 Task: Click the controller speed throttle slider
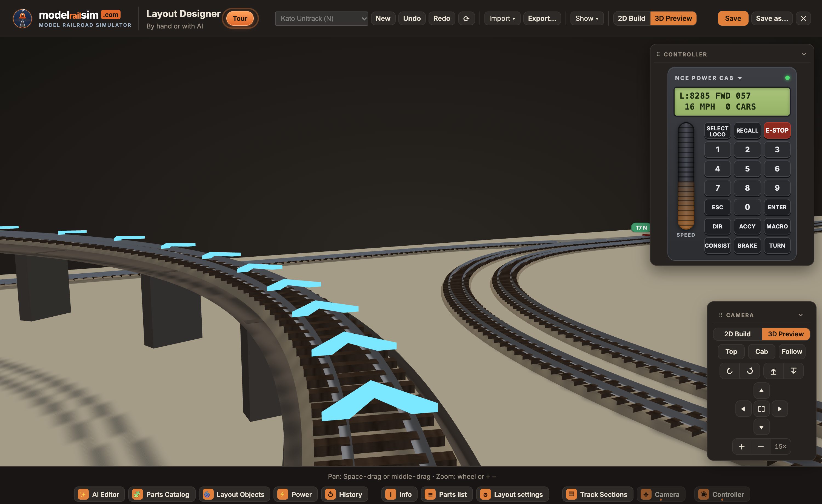(x=686, y=176)
